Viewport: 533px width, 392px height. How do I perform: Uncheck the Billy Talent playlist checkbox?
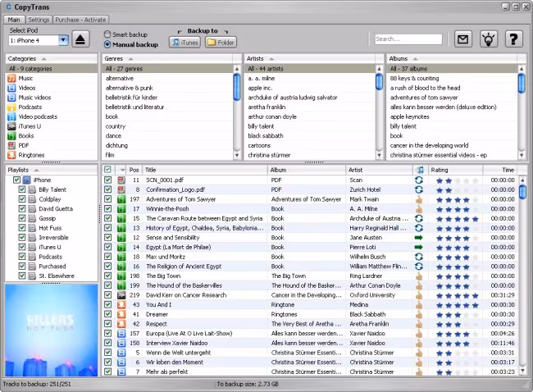pos(22,189)
